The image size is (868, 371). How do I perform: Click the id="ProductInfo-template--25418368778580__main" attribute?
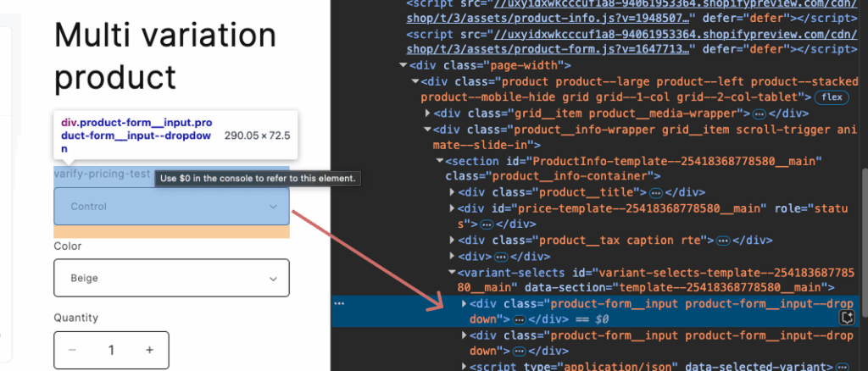point(665,161)
